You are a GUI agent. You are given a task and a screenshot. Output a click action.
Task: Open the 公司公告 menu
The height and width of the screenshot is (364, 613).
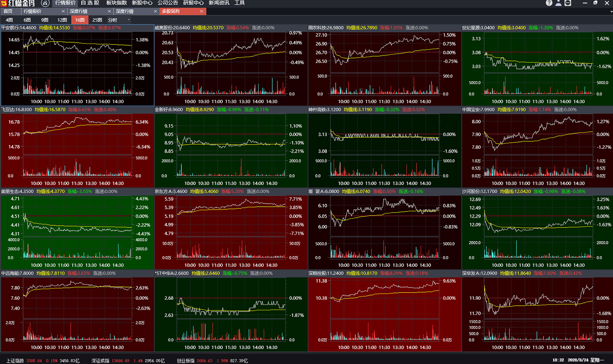(x=168, y=3)
